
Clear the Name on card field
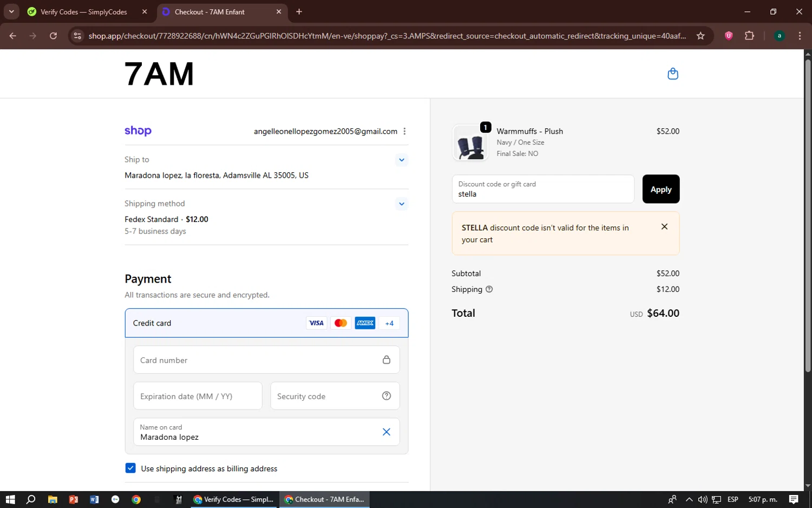(387, 432)
